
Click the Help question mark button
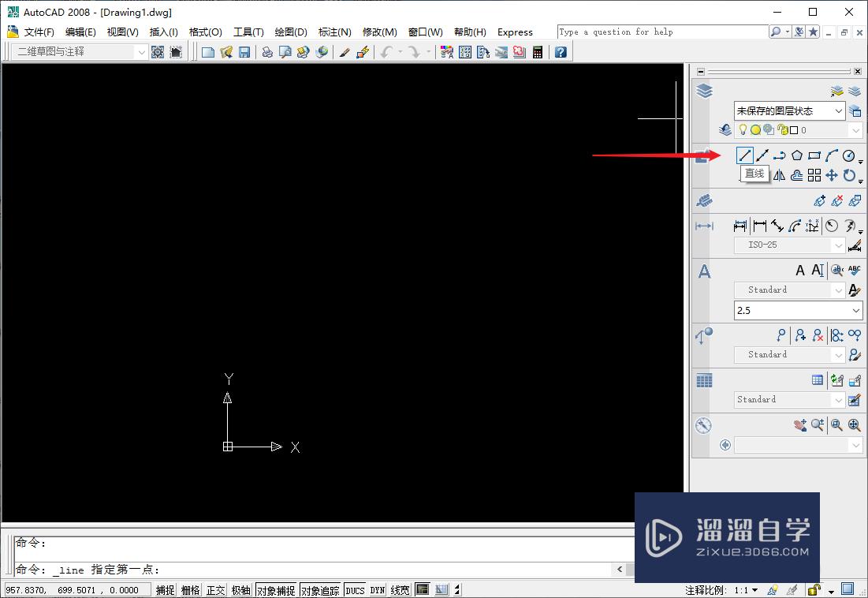coord(560,52)
